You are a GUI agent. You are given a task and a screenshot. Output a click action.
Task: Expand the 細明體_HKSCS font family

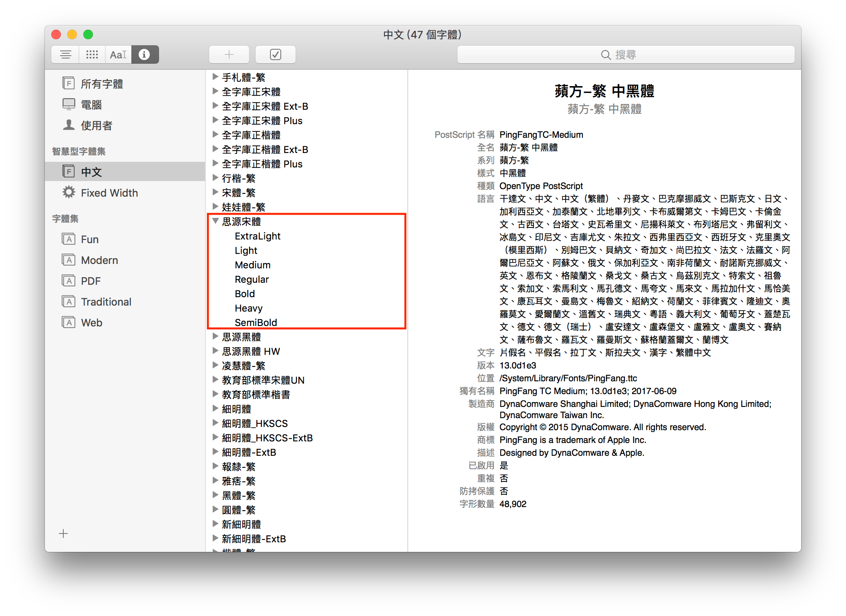tap(216, 423)
